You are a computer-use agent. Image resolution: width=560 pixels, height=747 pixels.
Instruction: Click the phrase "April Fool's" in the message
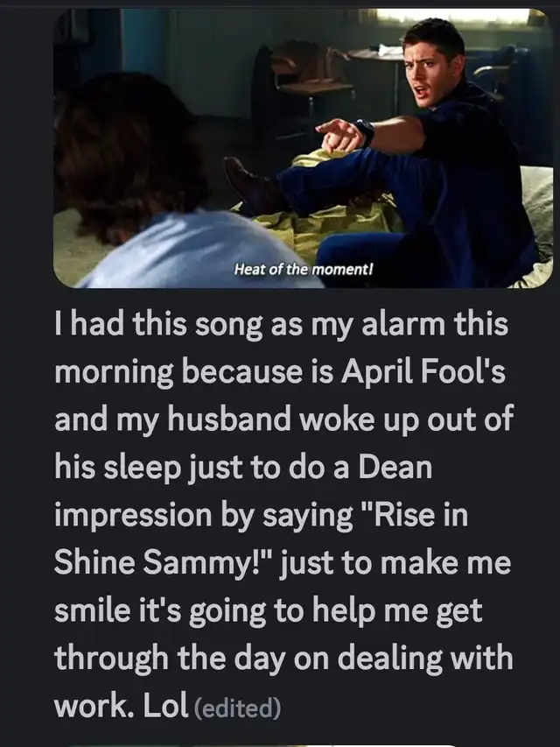point(423,371)
